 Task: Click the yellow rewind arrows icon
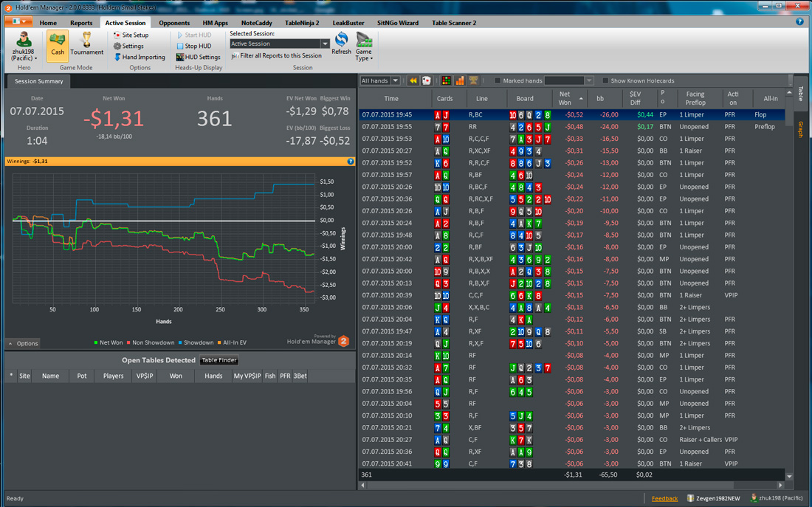[413, 80]
